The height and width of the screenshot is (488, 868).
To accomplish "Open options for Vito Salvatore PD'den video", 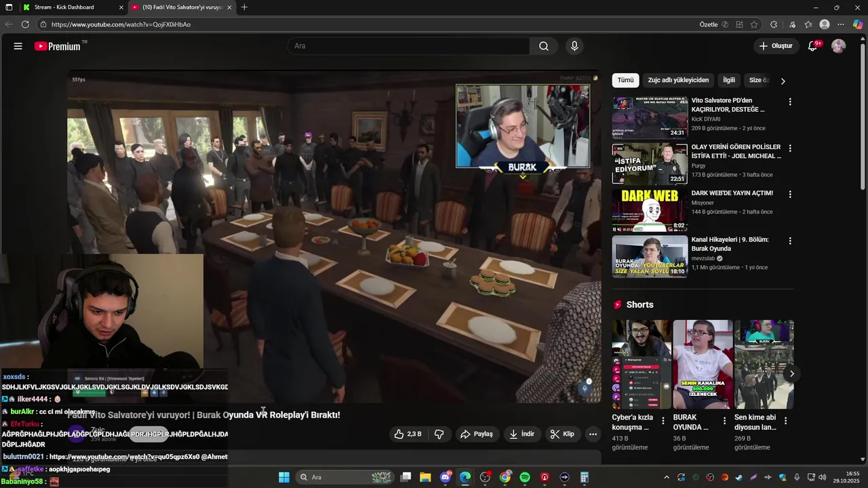I will pos(790,102).
